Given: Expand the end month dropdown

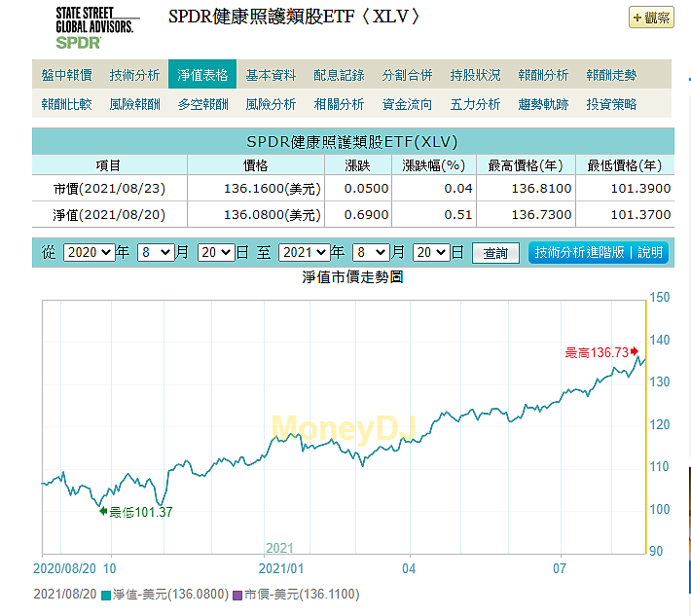Looking at the screenshot, I should tap(371, 252).
